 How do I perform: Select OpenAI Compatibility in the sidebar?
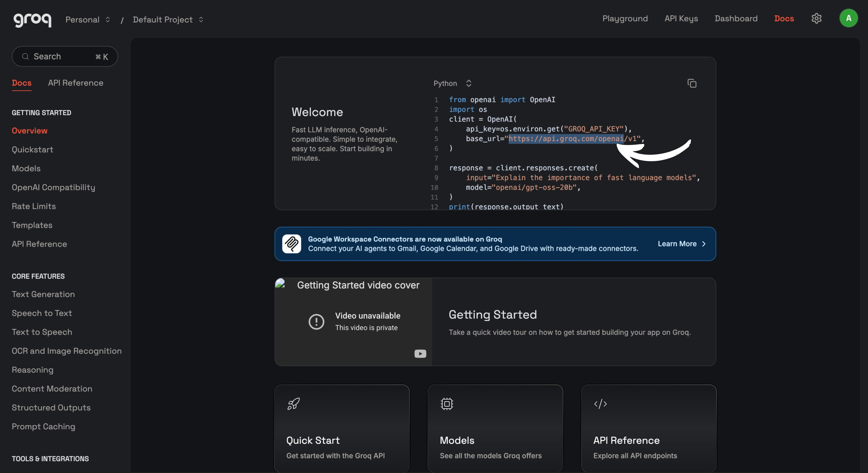click(x=53, y=187)
